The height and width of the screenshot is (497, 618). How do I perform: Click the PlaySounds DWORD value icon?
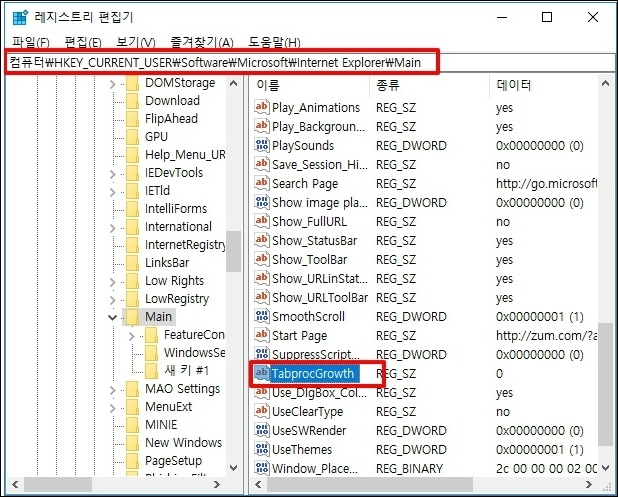point(262,145)
